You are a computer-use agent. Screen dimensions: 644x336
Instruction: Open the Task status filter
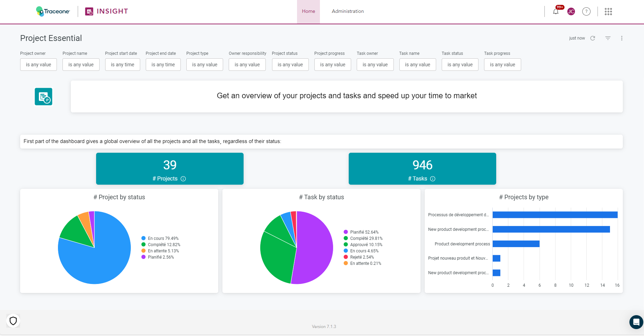click(x=460, y=65)
